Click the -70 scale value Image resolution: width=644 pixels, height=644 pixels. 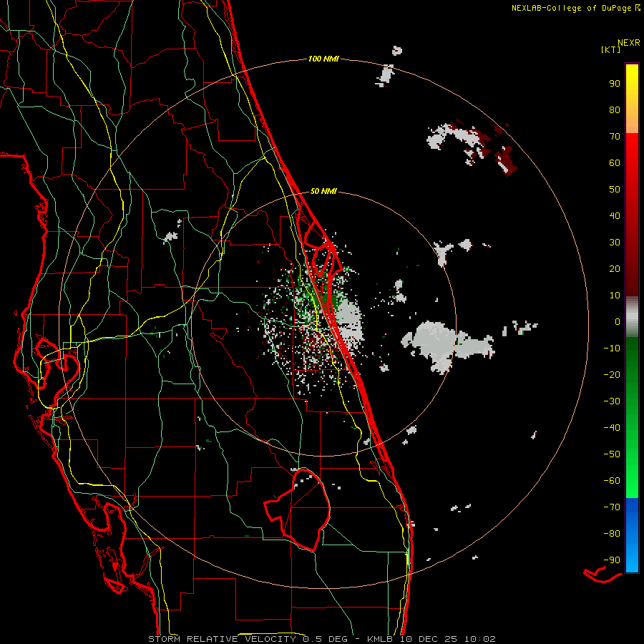coord(612,507)
